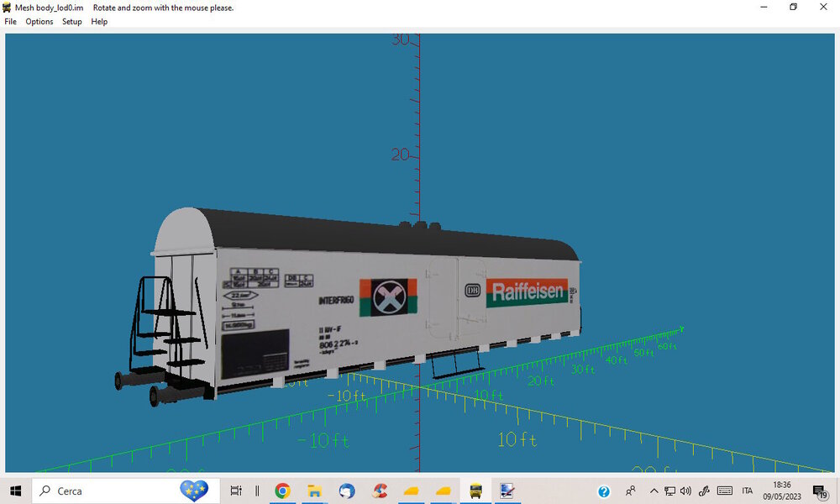
Task: Click the Cerca search box in the taskbar
Action: pyautogui.click(x=126, y=491)
